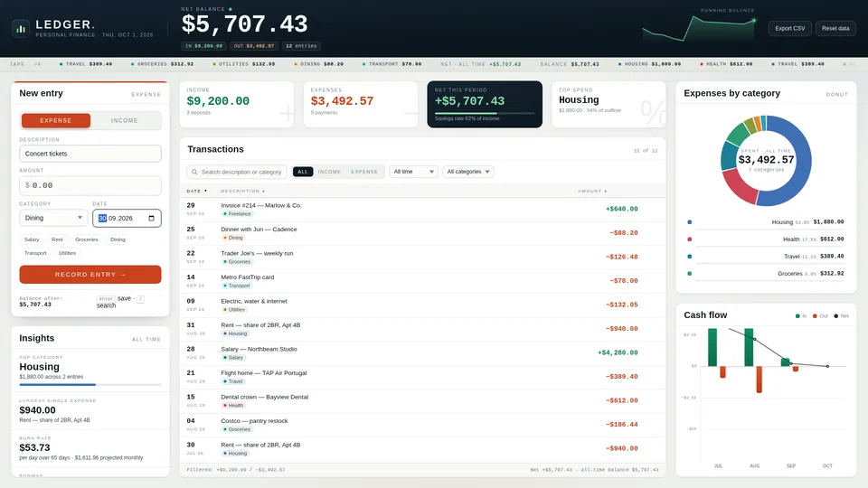Click the Record Entry button
Image resolution: width=868 pixels, height=488 pixels.
point(90,275)
